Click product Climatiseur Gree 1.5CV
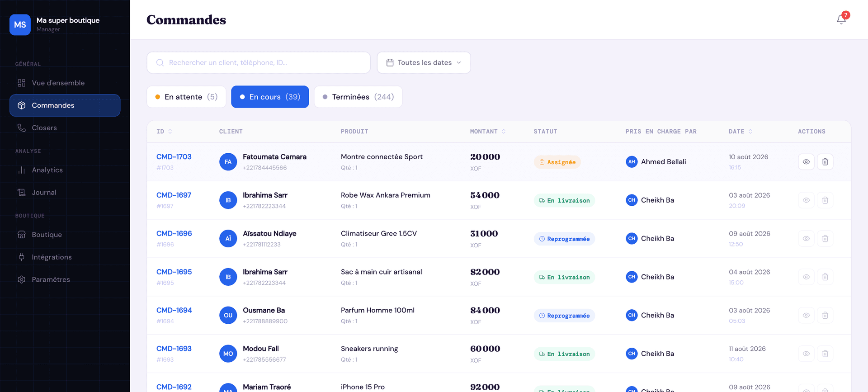The height and width of the screenshot is (392, 868). [x=379, y=234]
